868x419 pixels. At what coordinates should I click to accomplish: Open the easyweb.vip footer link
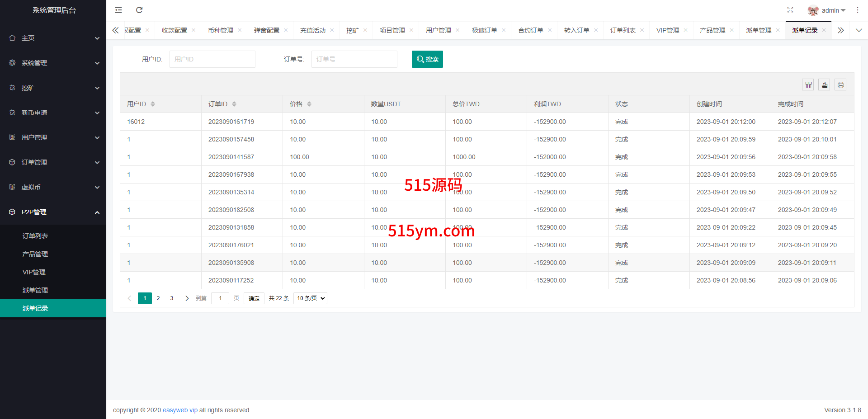point(180,410)
